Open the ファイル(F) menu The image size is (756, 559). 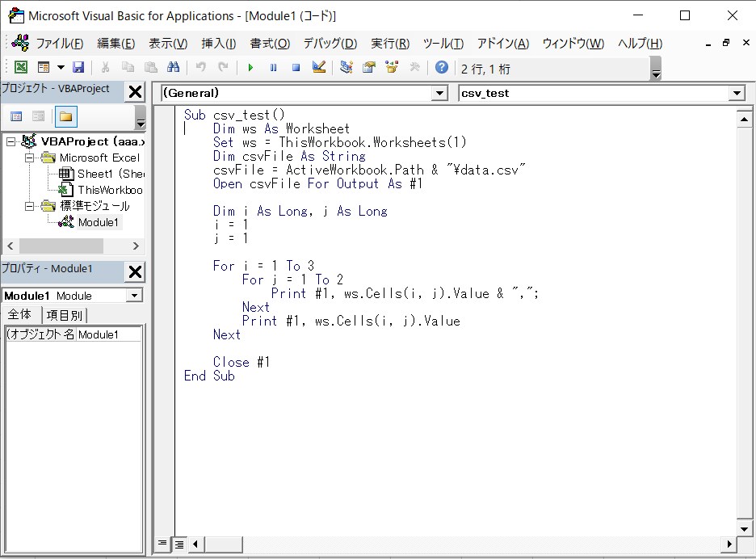point(60,44)
